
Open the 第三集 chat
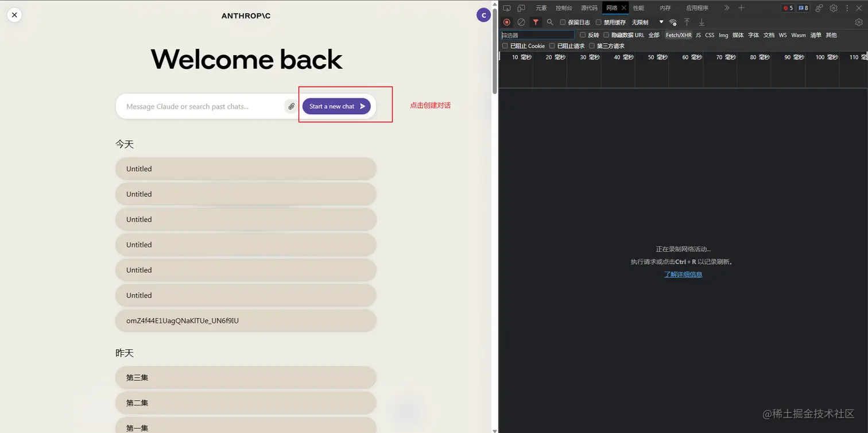tap(246, 377)
